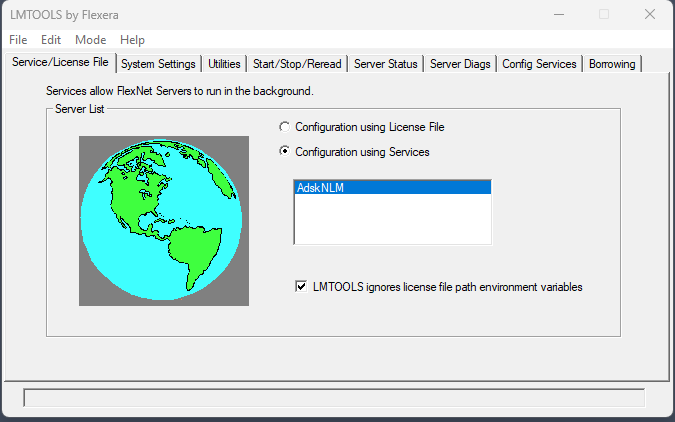Switch to the Server Diags tab

[x=460, y=64]
